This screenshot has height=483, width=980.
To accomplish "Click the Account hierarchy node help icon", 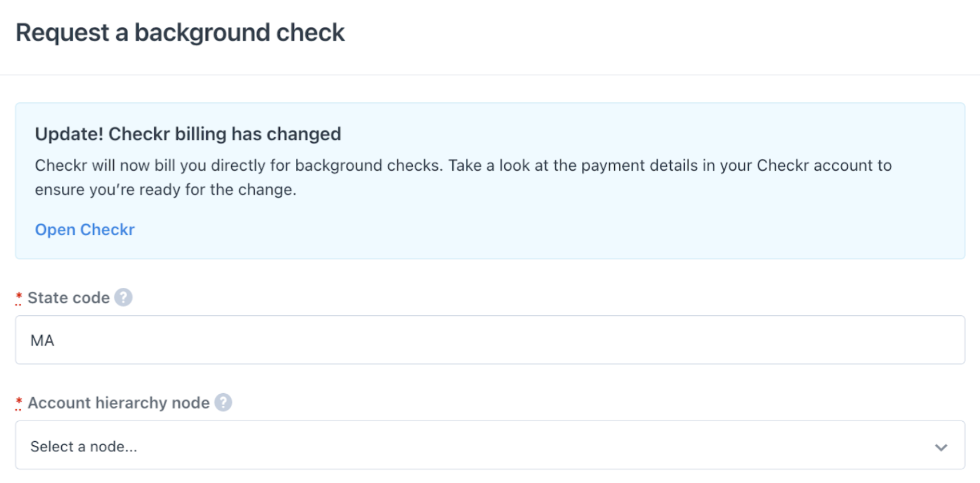I will 223,403.
